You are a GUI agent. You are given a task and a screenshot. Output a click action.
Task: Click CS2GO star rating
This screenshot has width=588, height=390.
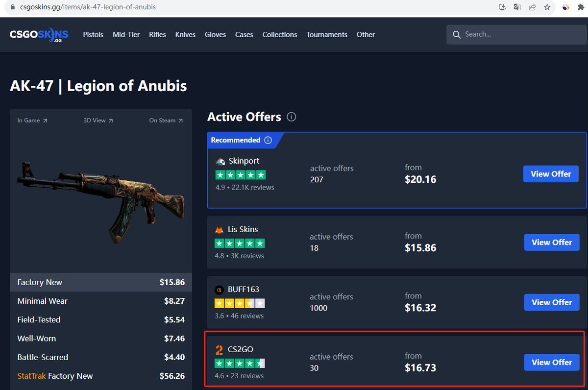coord(240,364)
